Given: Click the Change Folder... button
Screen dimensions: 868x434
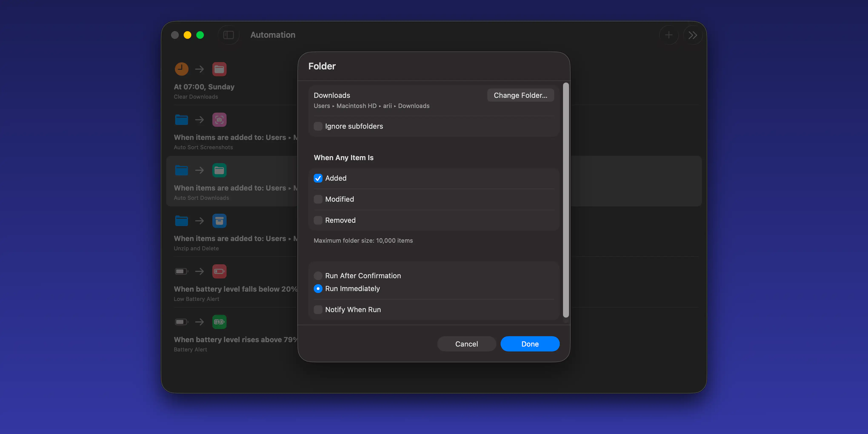Looking at the screenshot, I should click(x=520, y=95).
